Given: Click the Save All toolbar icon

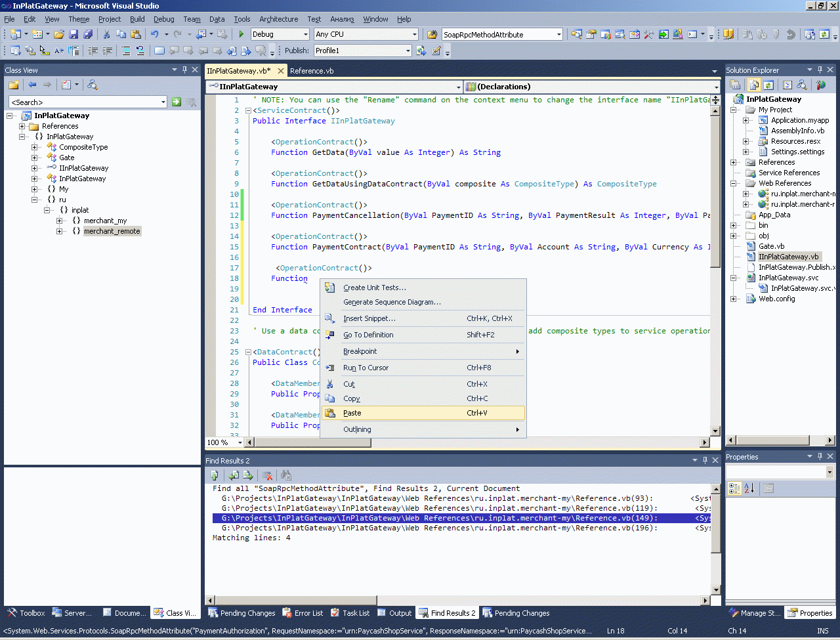Looking at the screenshot, I should pyautogui.click(x=87, y=34).
